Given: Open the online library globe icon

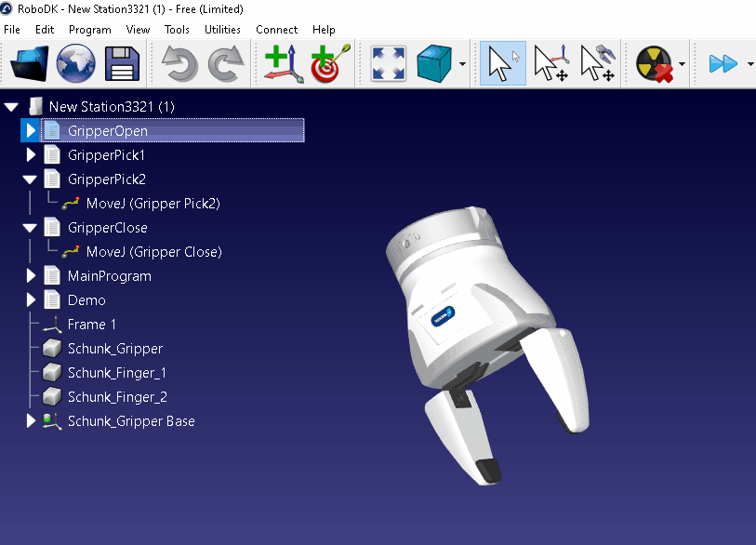Looking at the screenshot, I should click(x=75, y=63).
